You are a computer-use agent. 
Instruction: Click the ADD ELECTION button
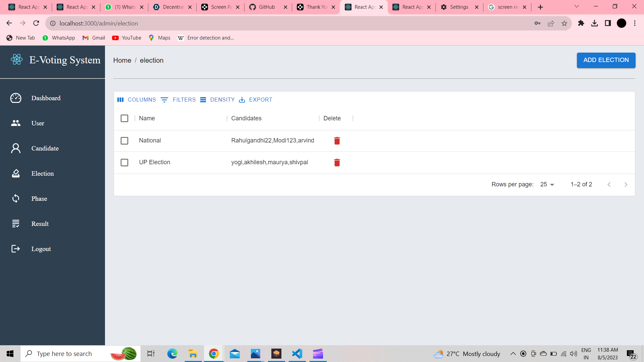[606, 60]
